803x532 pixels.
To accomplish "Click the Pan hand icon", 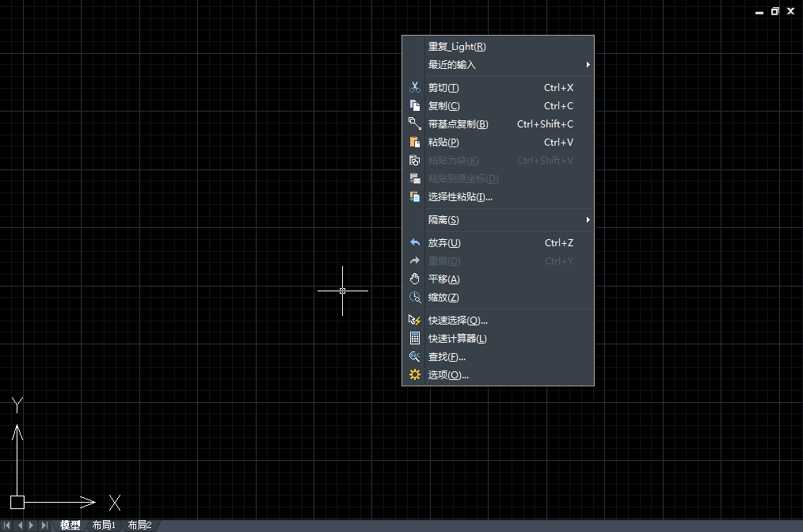I will [x=414, y=279].
